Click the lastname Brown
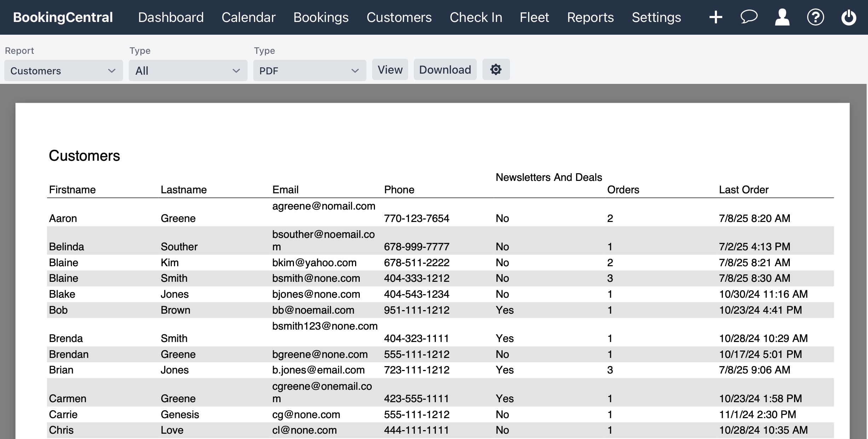 click(175, 310)
